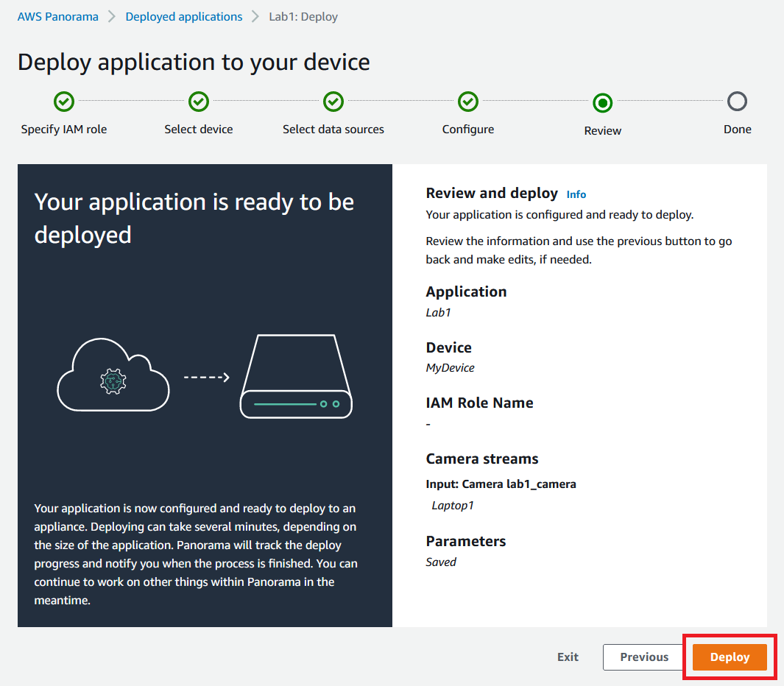Select the Lab1: Deploy breadcrumb text

click(303, 16)
